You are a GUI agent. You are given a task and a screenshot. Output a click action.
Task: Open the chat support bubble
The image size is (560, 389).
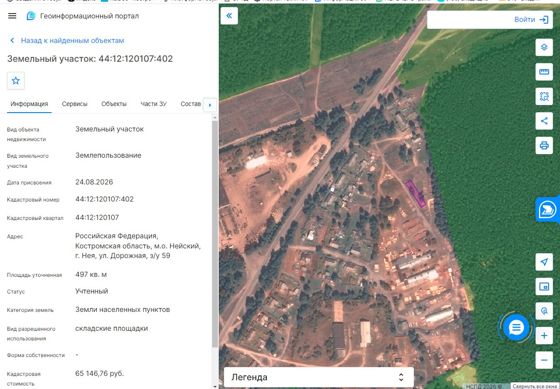pyautogui.click(x=516, y=327)
